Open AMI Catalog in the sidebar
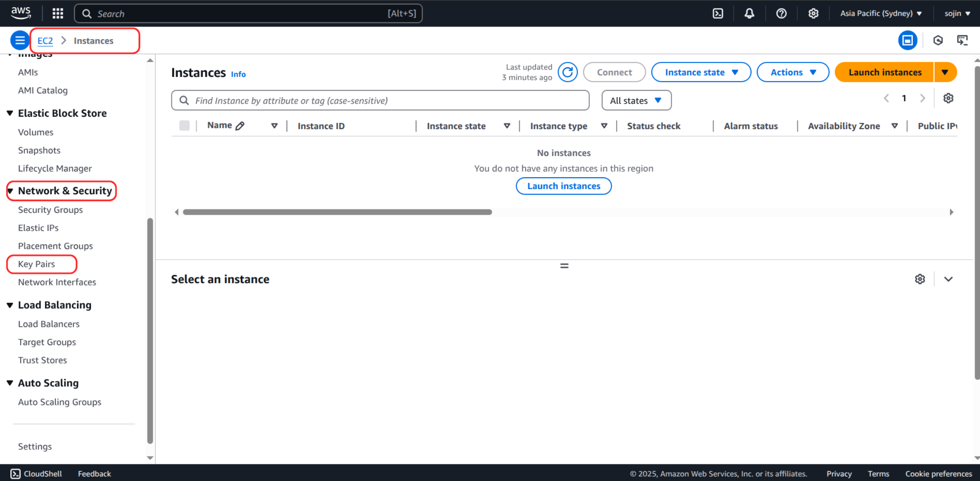 pos(43,90)
